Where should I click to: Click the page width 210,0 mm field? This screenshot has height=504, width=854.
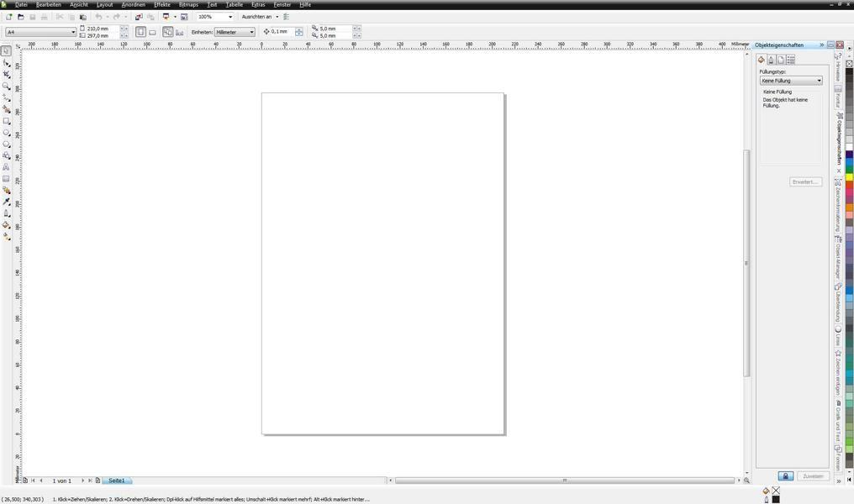103,29
